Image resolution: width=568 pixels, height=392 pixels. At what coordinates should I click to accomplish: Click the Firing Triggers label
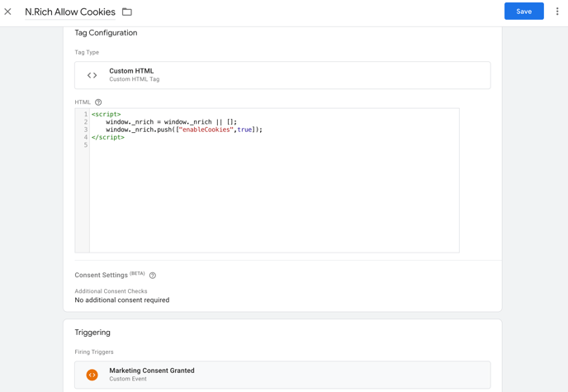(x=94, y=352)
